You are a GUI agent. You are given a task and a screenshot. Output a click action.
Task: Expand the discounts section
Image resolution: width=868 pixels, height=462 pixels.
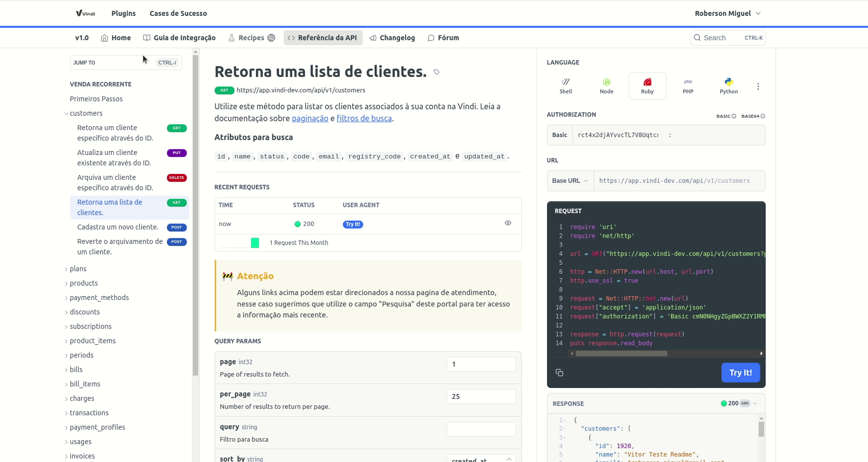coord(67,312)
